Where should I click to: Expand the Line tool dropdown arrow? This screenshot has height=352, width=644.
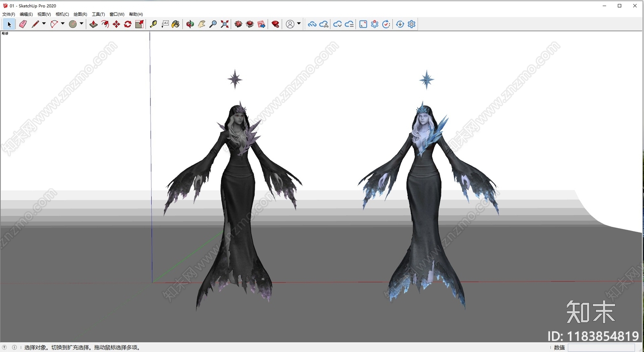click(44, 24)
